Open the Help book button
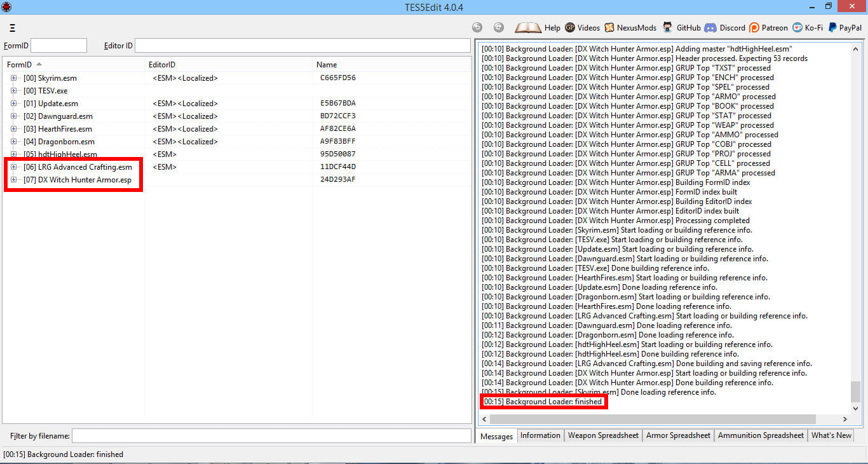This screenshot has height=464, width=868. pyautogui.click(x=538, y=27)
